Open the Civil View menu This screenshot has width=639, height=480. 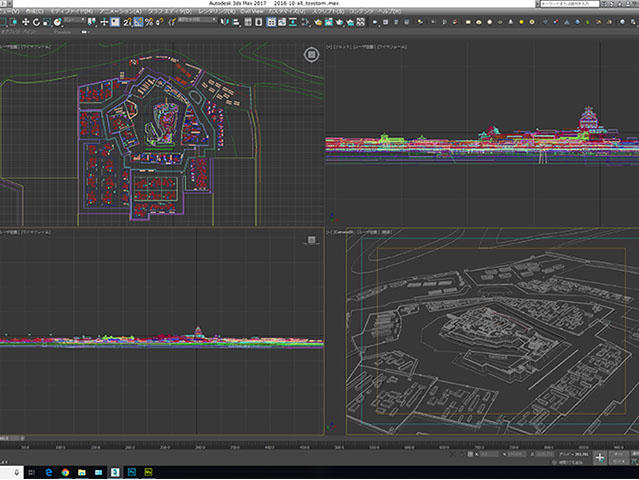pos(250,12)
